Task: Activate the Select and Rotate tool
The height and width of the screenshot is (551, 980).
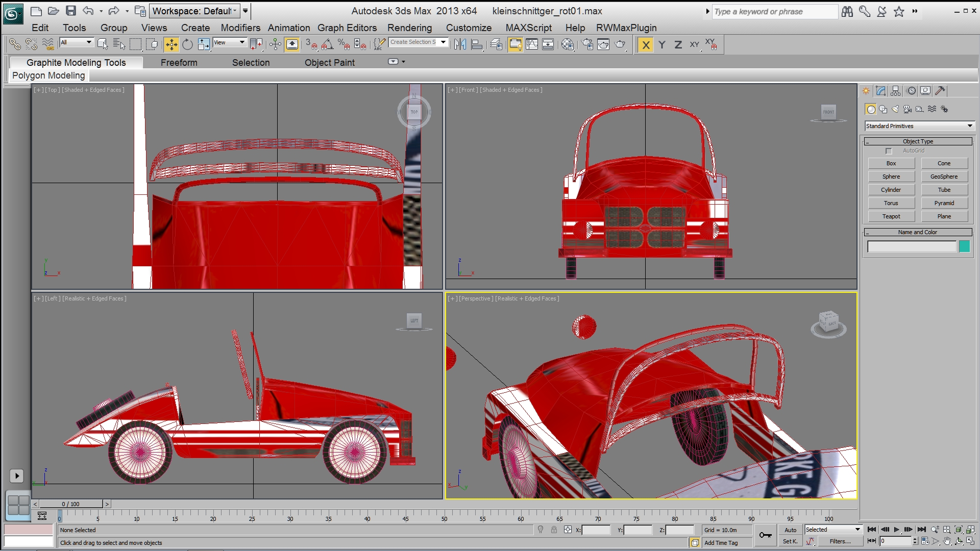Action: click(187, 45)
